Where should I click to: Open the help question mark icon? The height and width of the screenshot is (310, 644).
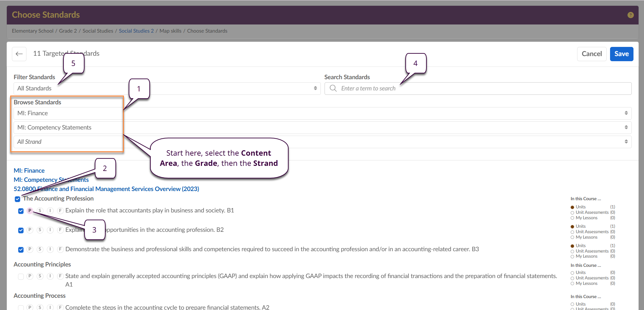[630, 15]
